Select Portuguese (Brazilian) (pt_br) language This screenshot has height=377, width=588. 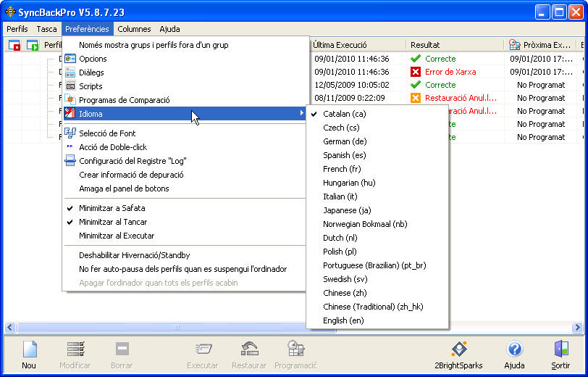(x=377, y=265)
